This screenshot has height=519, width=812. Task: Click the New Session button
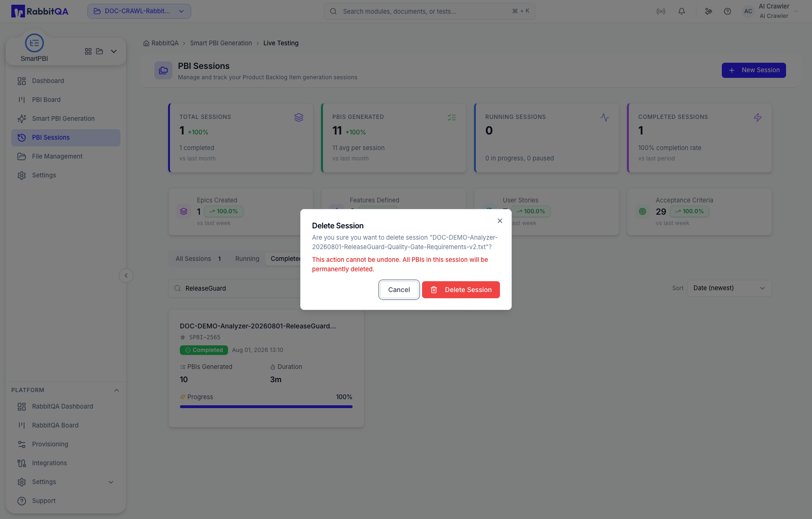(x=753, y=70)
